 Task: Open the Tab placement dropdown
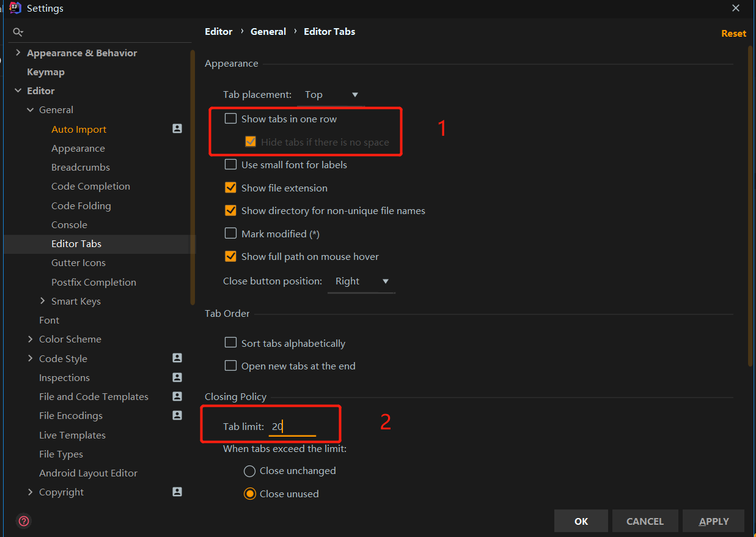point(331,95)
